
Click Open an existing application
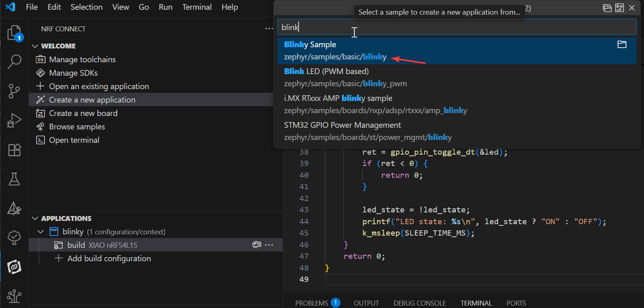pyautogui.click(x=99, y=86)
